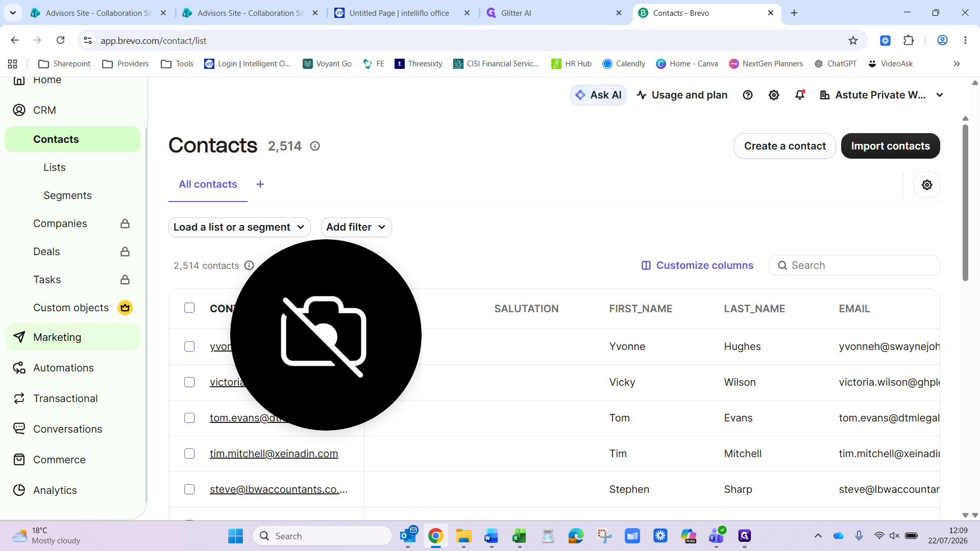Focus the contacts Search field
The image size is (980, 551).
[854, 265]
